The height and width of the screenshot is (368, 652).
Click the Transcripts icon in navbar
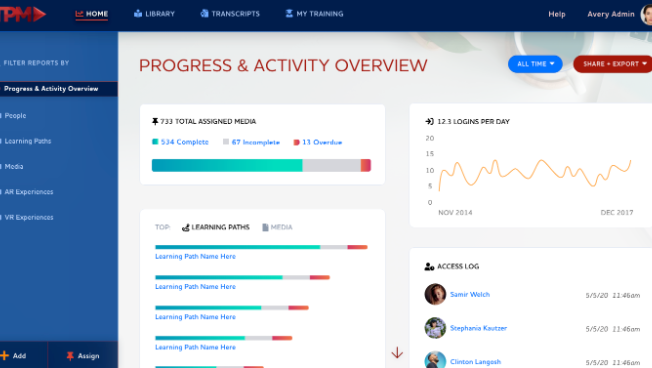(204, 14)
